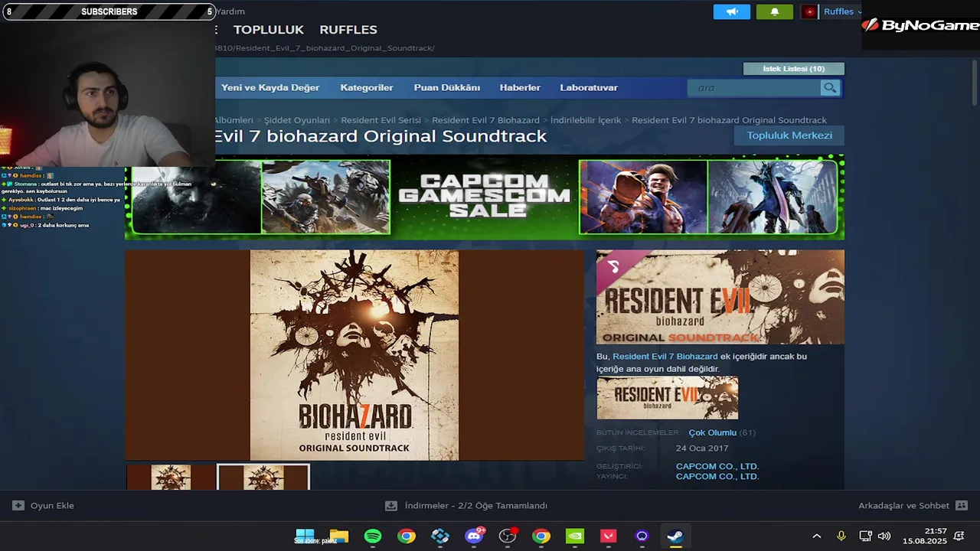Expand the Kategoriler store tab
This screenshot has height=551, width=980.
pyautogui.click(x=367, y=88)
